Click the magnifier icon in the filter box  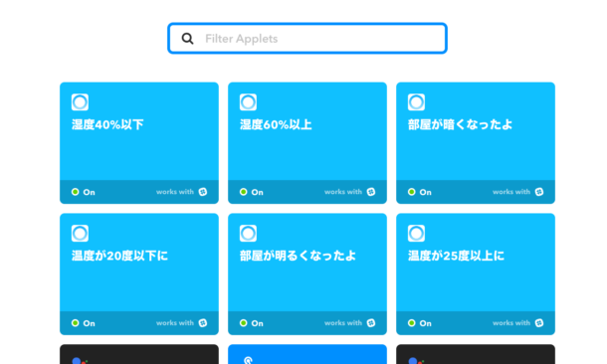188,39
